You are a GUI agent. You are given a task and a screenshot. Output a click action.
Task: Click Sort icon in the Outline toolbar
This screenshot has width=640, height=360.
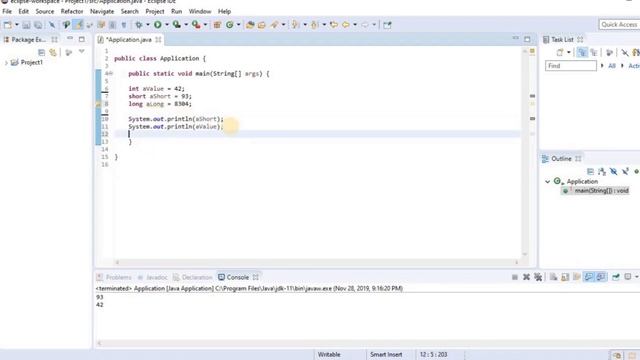pyautogui.click(x=602, y=171)
